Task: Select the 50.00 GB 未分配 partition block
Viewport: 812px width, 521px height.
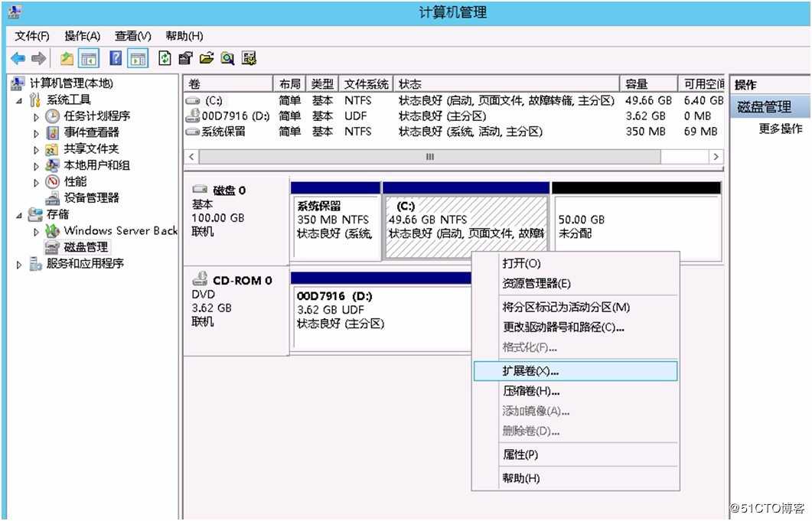Action: click(x=637, y=221)
